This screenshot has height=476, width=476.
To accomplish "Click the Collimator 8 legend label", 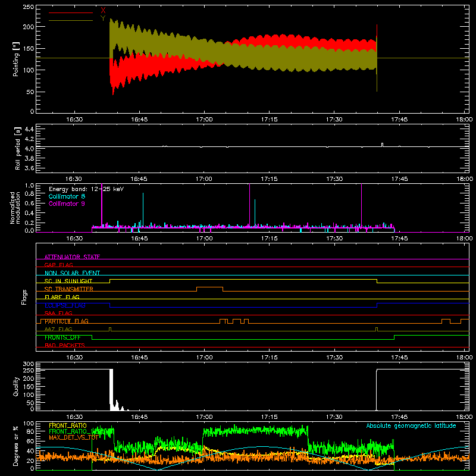I will point(67,196).
